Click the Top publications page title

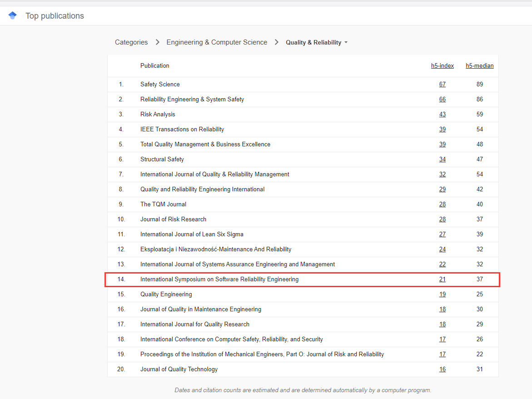point(55,16)
